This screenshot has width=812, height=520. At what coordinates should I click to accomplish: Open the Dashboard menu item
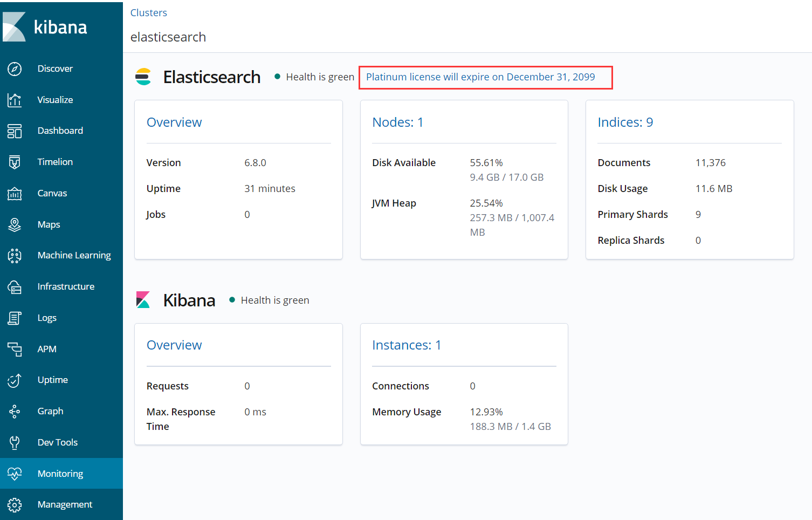pyautogui.click(x=60, y=131)
